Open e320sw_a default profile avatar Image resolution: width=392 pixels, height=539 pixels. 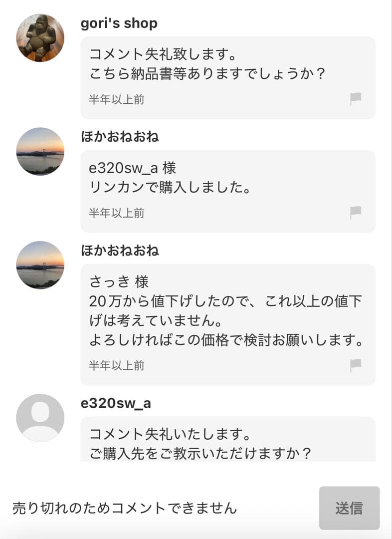40,418
